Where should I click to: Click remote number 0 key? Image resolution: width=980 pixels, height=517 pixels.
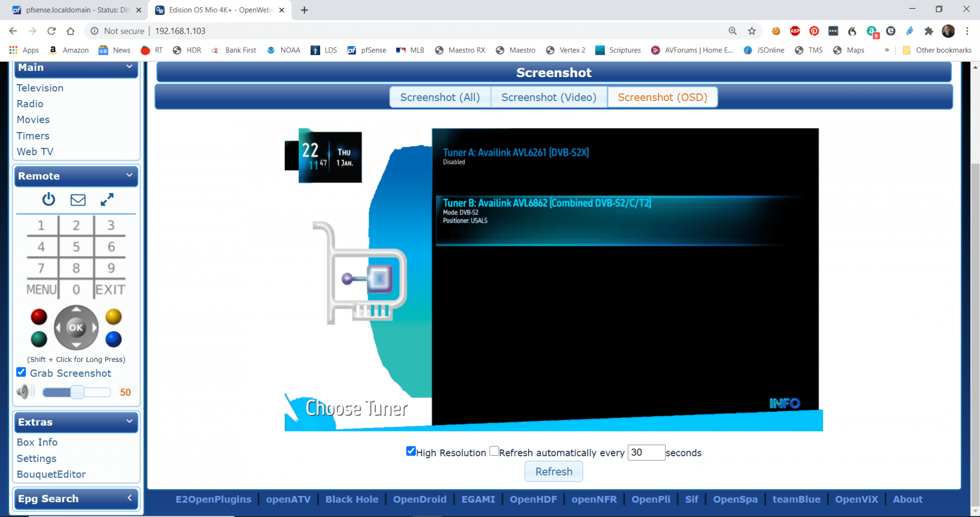pyautogui.click(x=76, y=290)
